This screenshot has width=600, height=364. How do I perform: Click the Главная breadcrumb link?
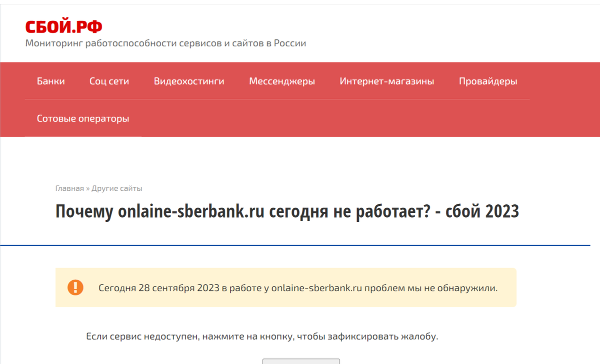(69, 188)
